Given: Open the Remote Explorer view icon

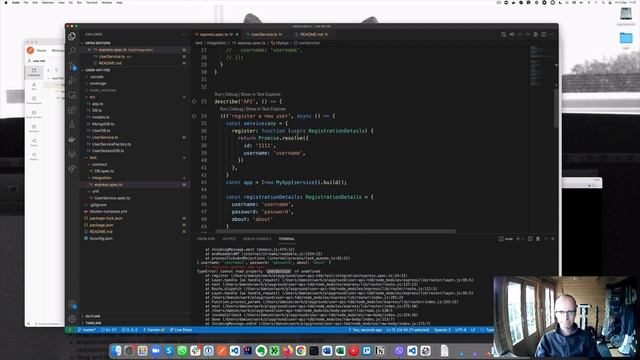Looking at the screenshot, I should (x=72, y=95).
